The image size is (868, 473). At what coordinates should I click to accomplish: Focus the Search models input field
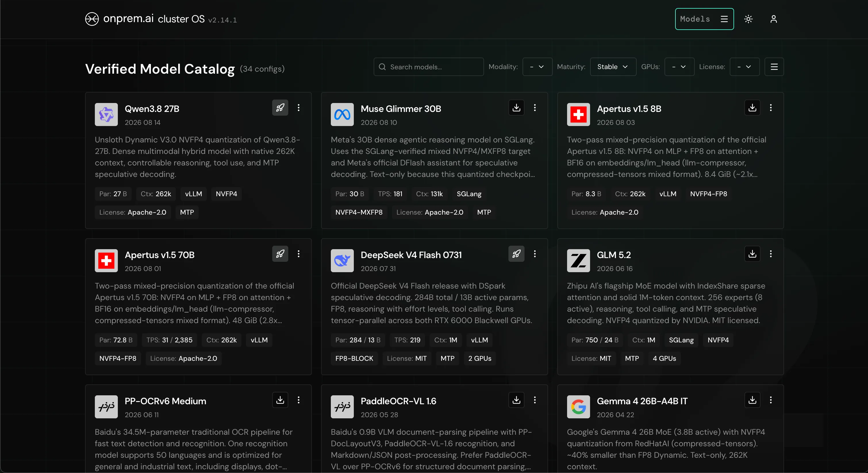coord(429,67)
